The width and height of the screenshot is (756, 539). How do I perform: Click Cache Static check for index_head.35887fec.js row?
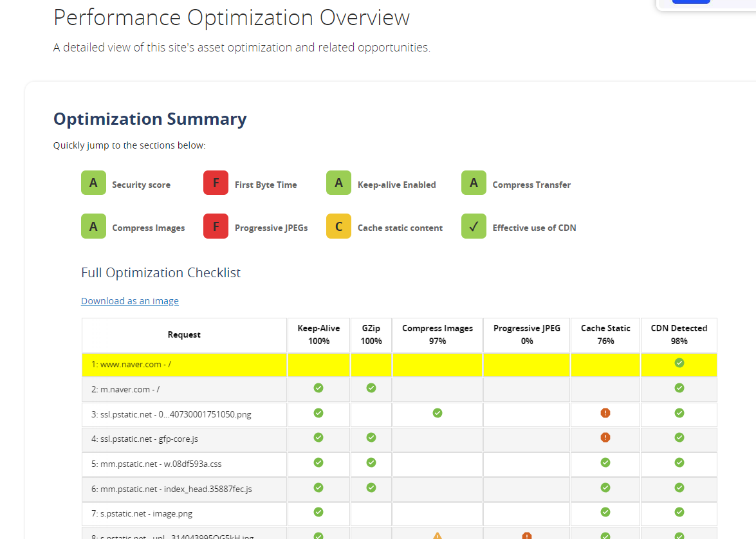605,488
